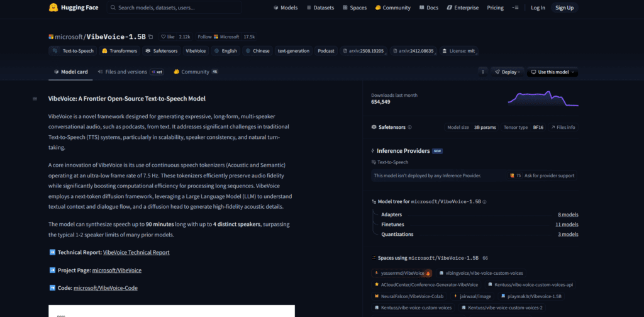
Task: Open the jairwaal/image space
Action: pyautogui.click(x=473, y=296)
